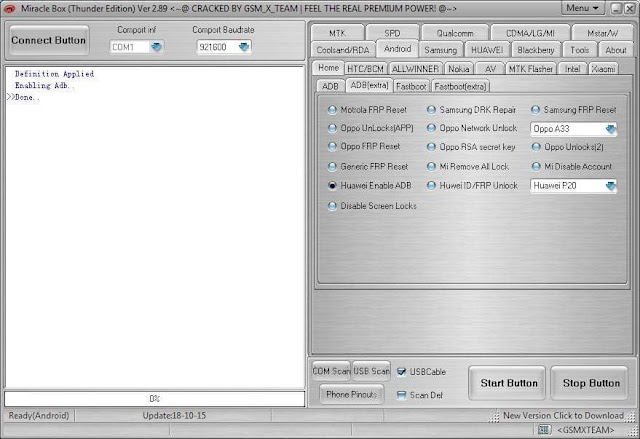
Task: Switch to the AV sub-tab
Action: (490, 69)
